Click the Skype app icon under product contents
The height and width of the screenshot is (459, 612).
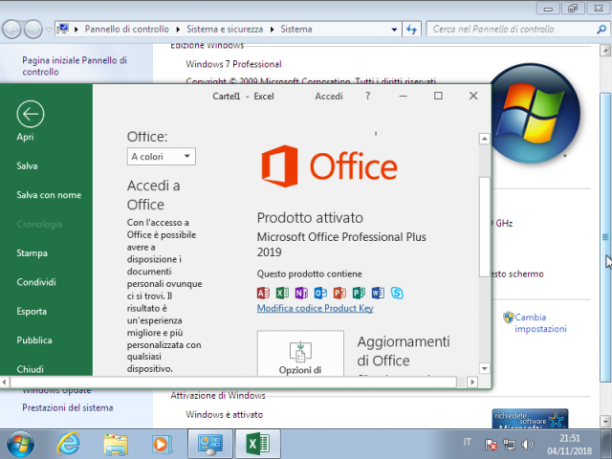[x=397, y=293]
